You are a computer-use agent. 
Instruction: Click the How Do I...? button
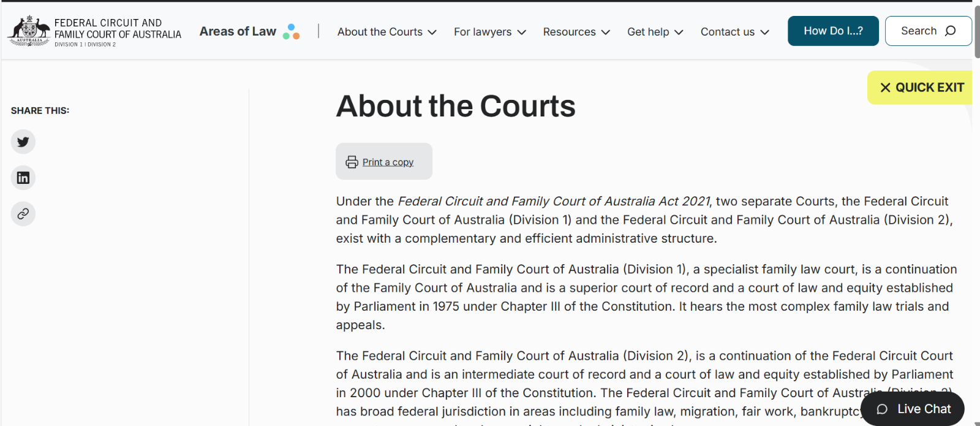(x=833, y=31)
